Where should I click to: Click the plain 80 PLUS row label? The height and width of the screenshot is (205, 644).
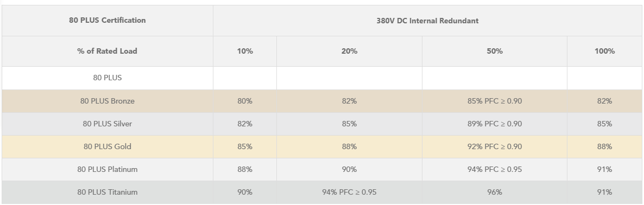107,78
